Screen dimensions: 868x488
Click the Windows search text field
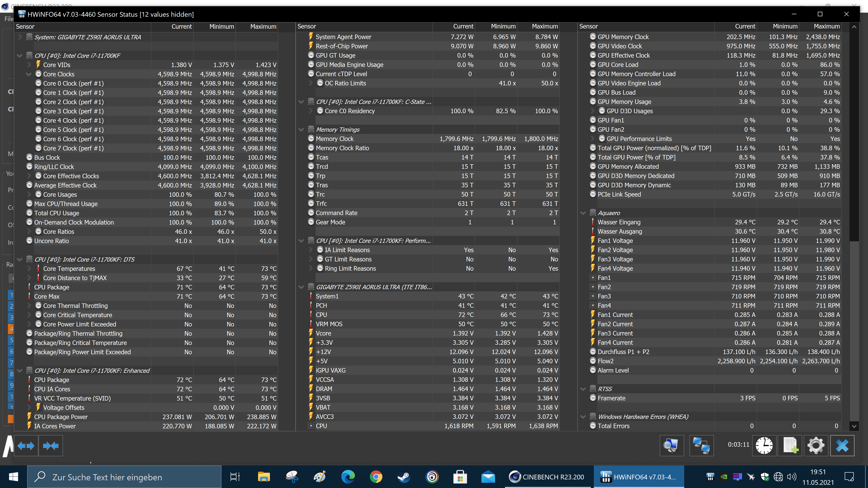[x=125, y=476]
